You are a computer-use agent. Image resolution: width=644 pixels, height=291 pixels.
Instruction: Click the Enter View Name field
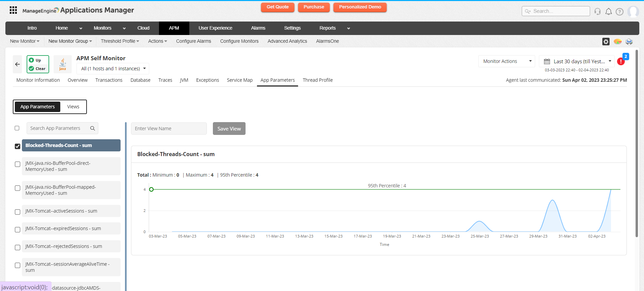tap(169, 129)
